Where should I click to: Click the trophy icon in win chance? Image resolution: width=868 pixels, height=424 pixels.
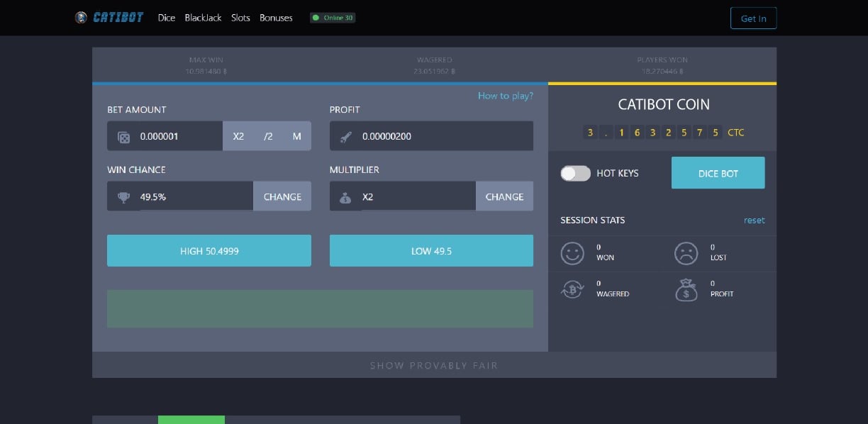[123, 197]
